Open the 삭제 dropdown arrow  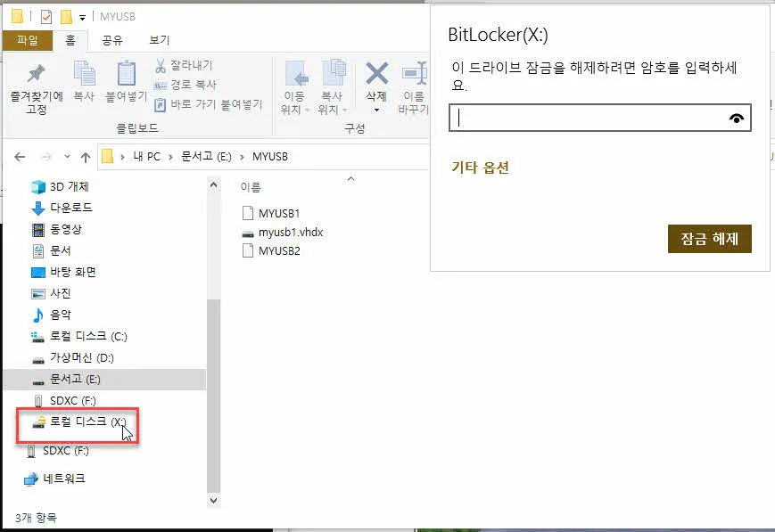coord(376,110)
